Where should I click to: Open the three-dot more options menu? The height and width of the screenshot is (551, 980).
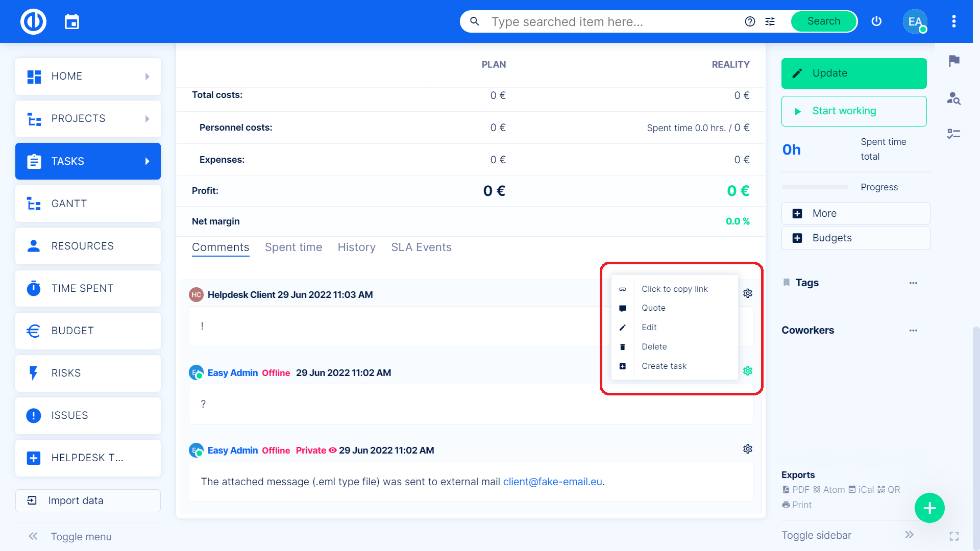[953, 21]
